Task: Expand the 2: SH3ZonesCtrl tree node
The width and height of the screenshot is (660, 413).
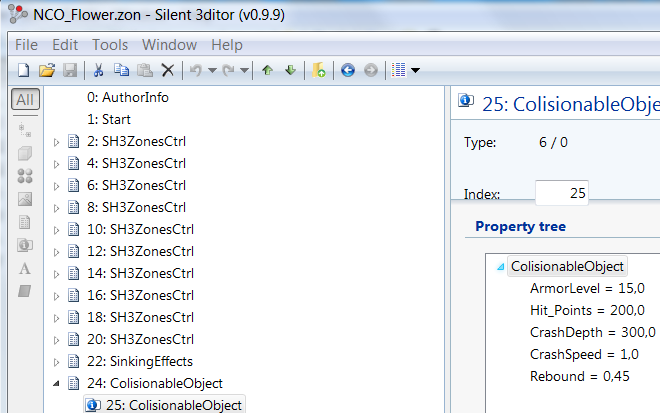Action: (x=57, y=142)
